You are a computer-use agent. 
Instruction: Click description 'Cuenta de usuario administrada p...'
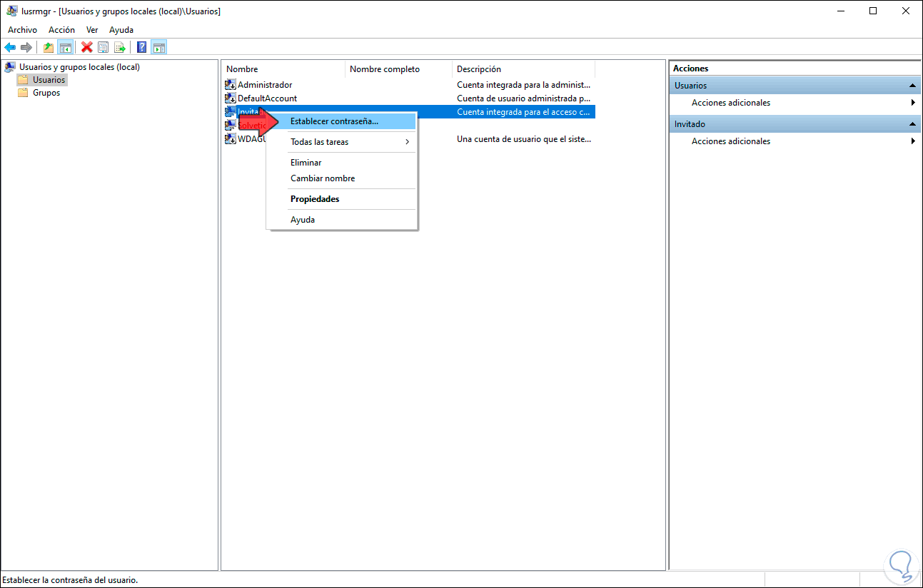coord(524,98)
